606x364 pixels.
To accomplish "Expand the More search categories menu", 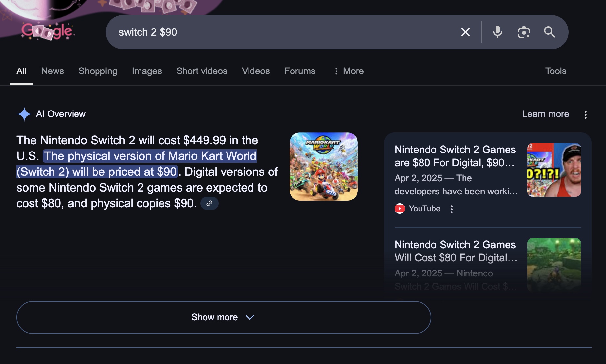I will coord(349,71).
